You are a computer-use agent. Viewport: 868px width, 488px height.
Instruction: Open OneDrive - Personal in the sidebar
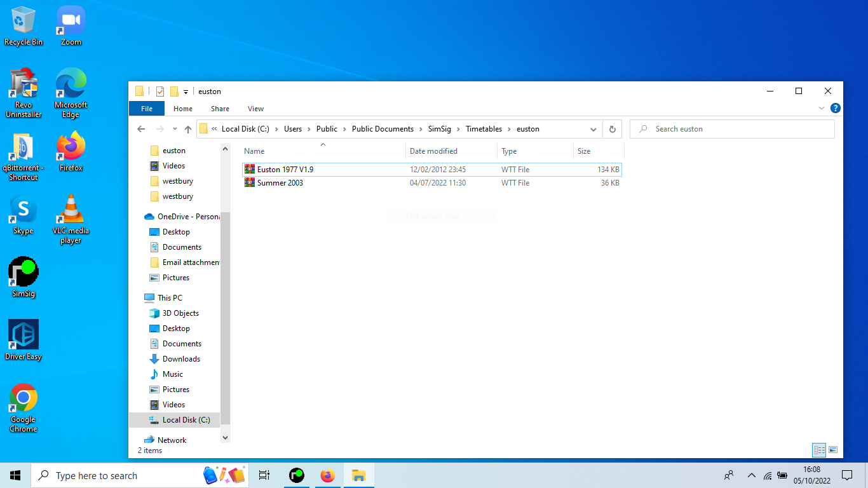pos(182,217)
